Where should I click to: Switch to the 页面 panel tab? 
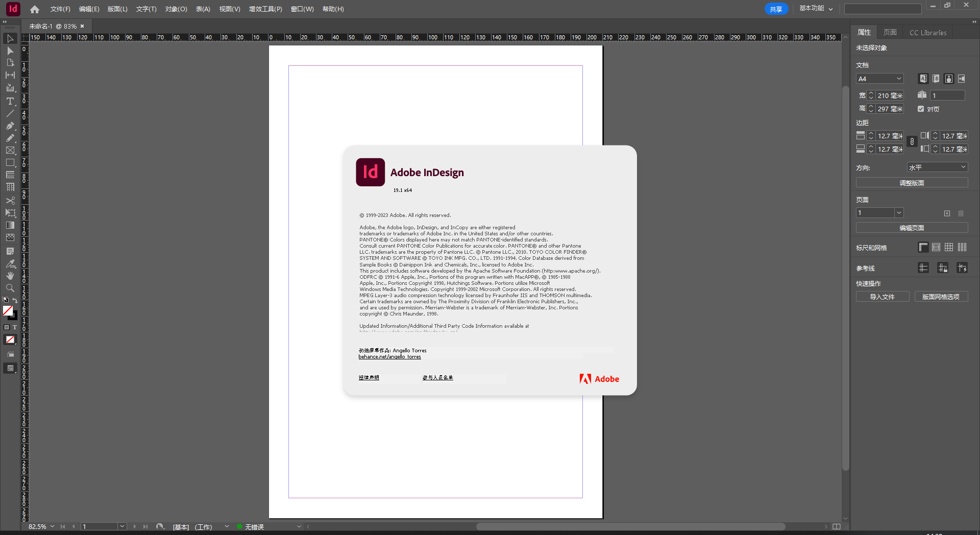(890, 32)
